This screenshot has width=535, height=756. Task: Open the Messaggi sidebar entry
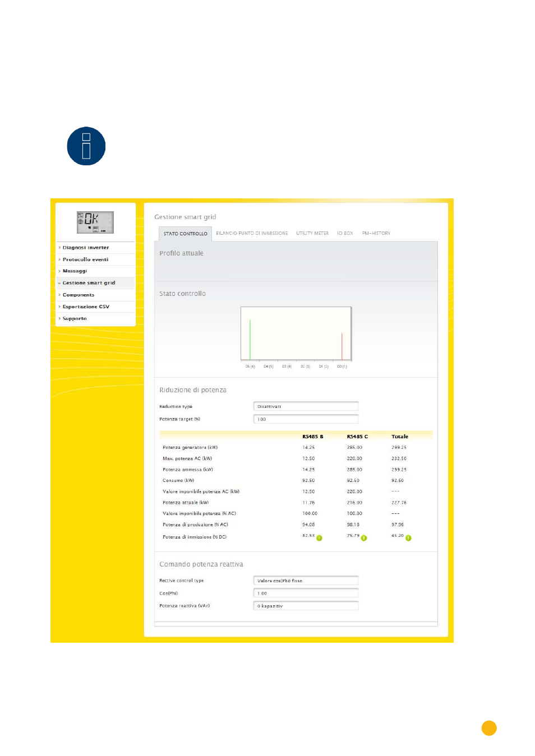click(95, 271)
